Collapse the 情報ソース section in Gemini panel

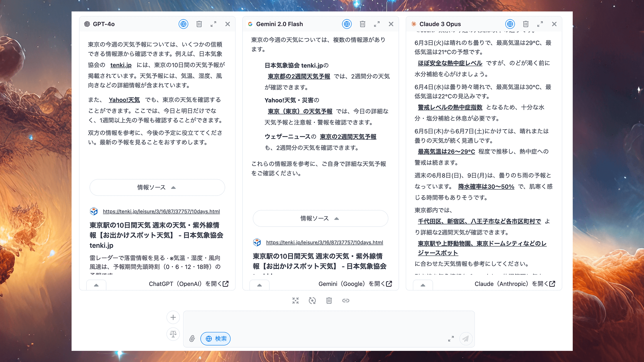[x=320, y=218]
